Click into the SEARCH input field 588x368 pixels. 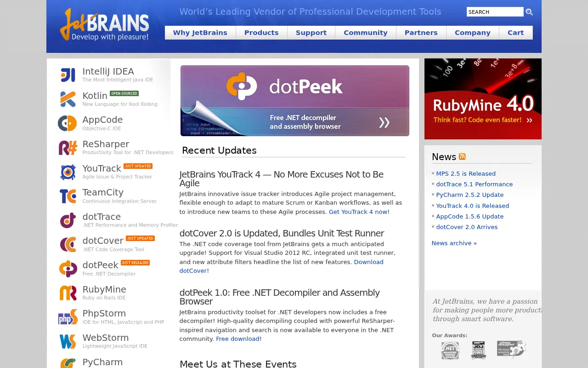click(x=495, y=12)
